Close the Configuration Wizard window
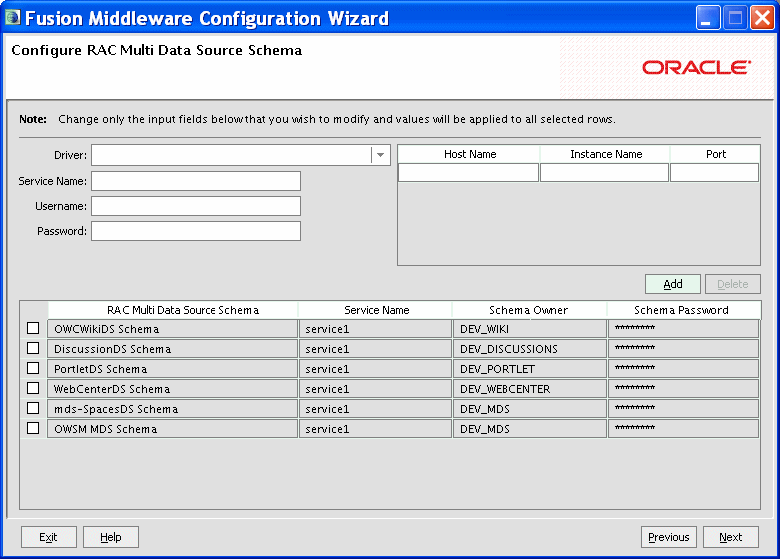The image size is (780, 559). click(762, 18)
